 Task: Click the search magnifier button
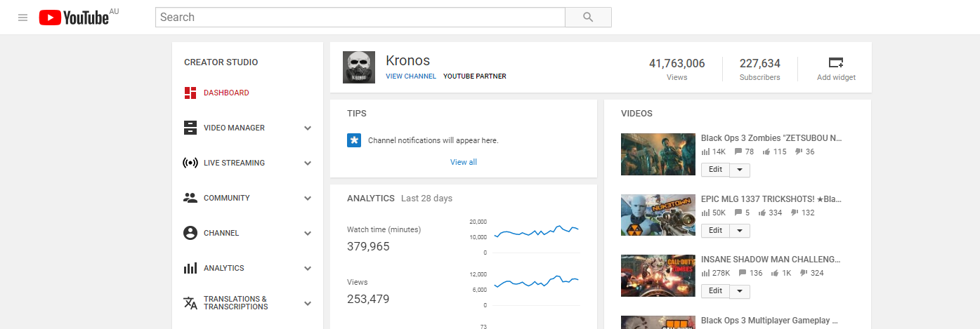pyautogui.click(x=588, y=18)
